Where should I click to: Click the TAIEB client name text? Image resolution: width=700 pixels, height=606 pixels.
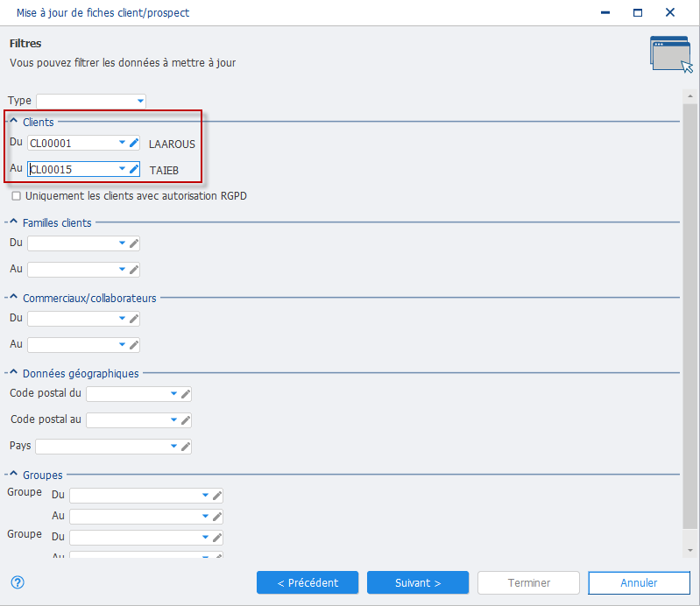(164, 171)
